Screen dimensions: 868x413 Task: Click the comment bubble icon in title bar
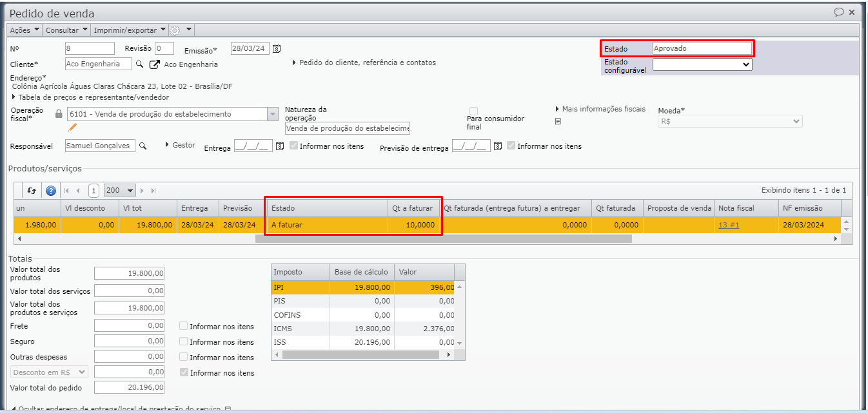[x=839, y=12]
